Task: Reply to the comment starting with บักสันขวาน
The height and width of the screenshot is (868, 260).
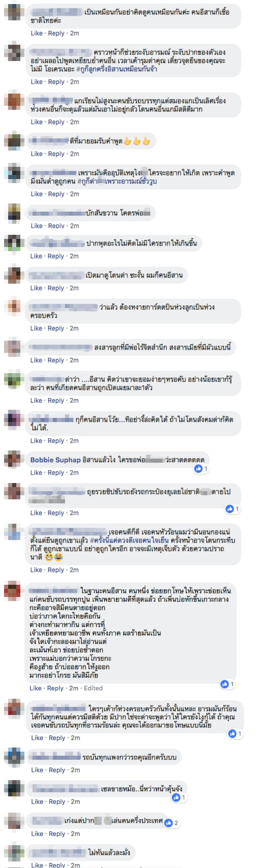Action: coord(56,225)
